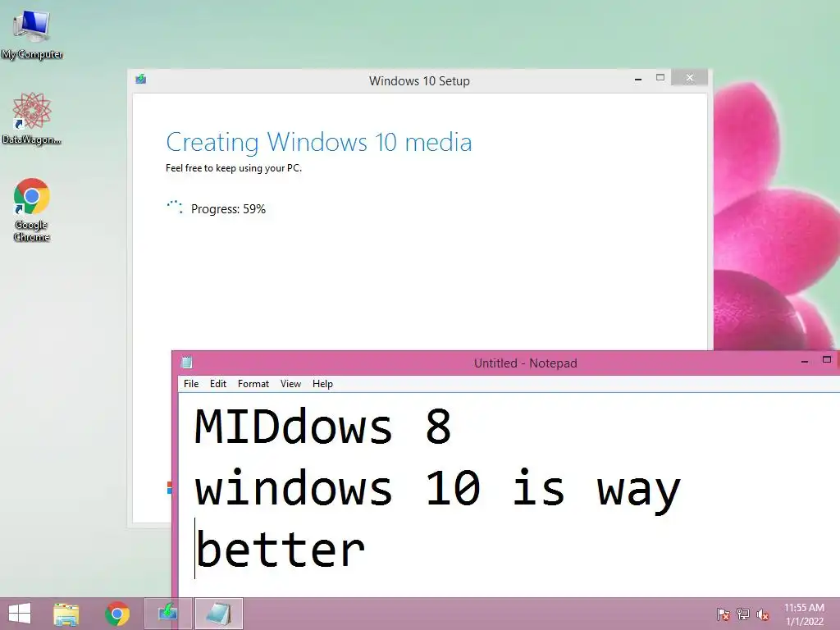
Task: Switch to Windows 10 Setup taskbar button
Action: point(167,614)
